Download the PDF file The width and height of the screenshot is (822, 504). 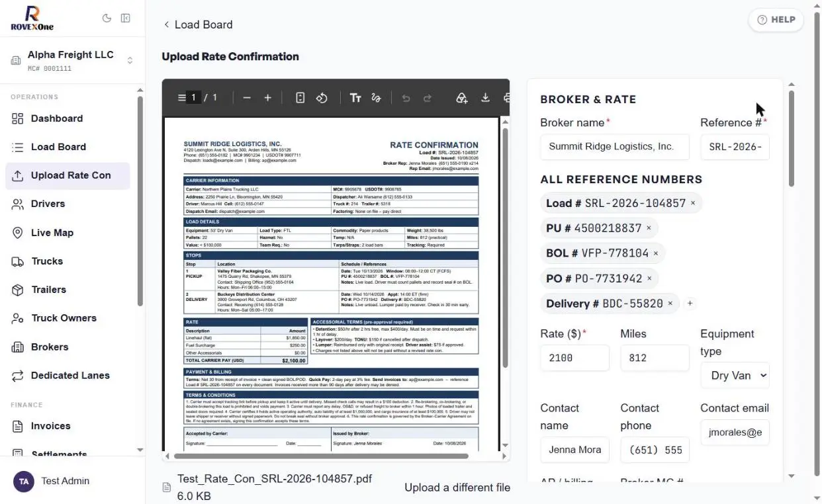485,98
